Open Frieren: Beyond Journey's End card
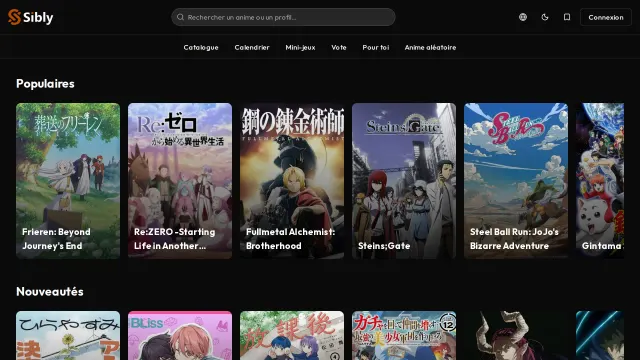 [68, 181]
